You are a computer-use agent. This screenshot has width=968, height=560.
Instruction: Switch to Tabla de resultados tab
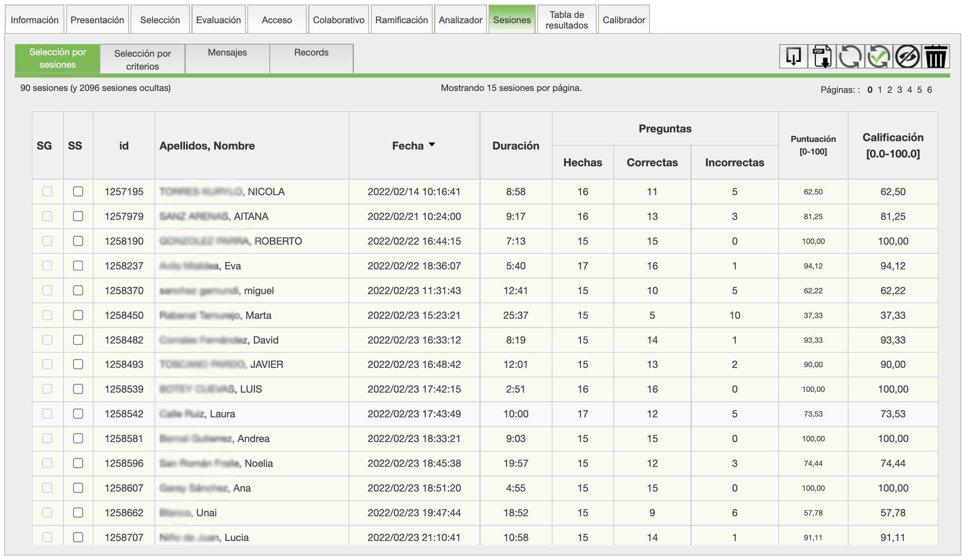pos(567,20)
